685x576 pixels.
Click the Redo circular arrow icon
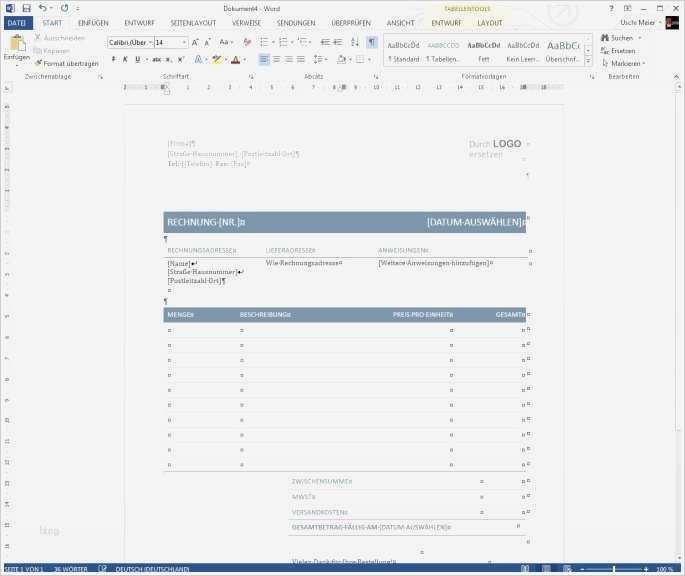coord(65,8)
